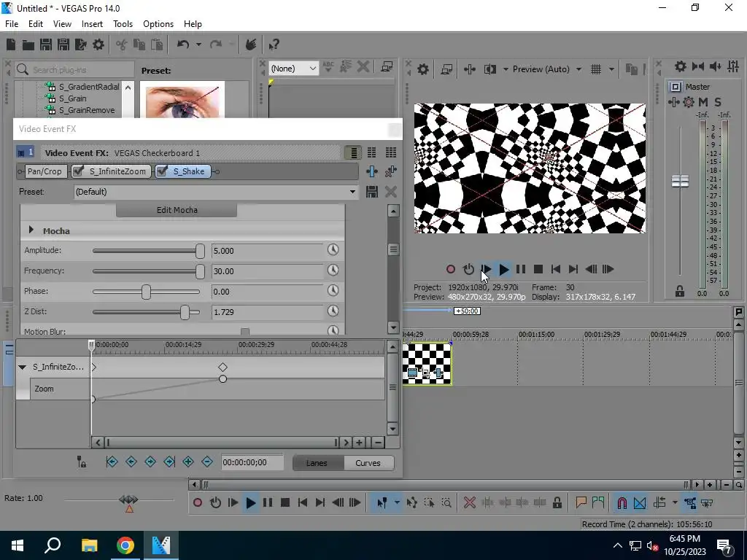Delete keyframe with diamond-minus icon
Viewport: 747px width, 560px height.
tap(207, 462)
